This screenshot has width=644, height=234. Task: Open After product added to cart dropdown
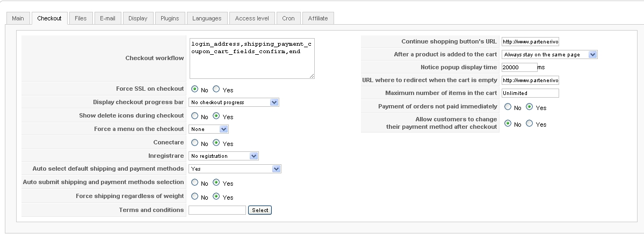[x=549, y=55]
